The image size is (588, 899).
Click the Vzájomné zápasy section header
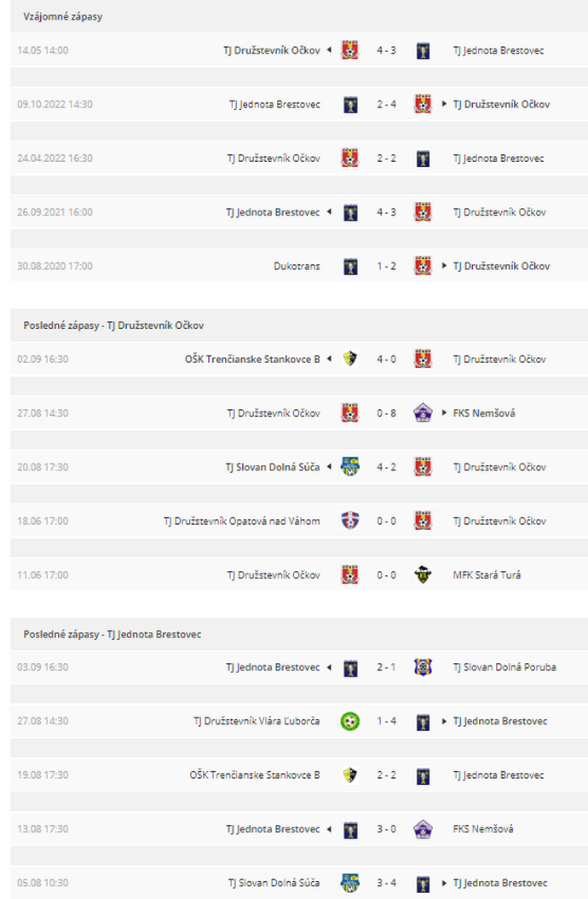[63, 17]
